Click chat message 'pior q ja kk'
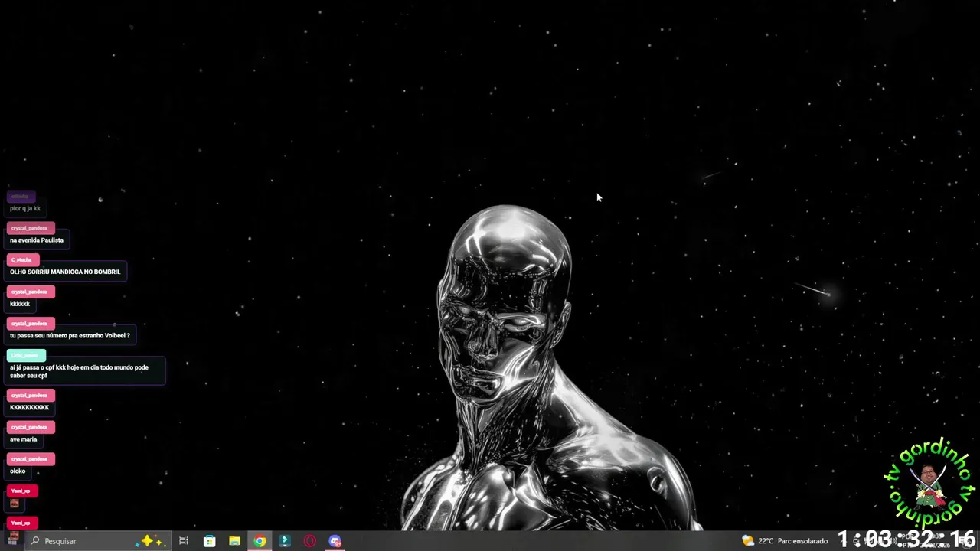The height and width of the screenshot is (551, 980). (25, 208)
